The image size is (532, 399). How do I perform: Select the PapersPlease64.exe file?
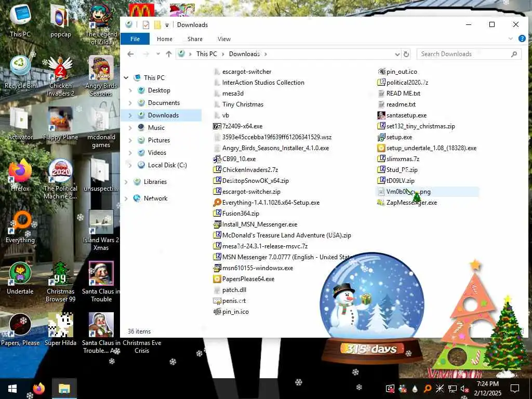click(244, 279)
